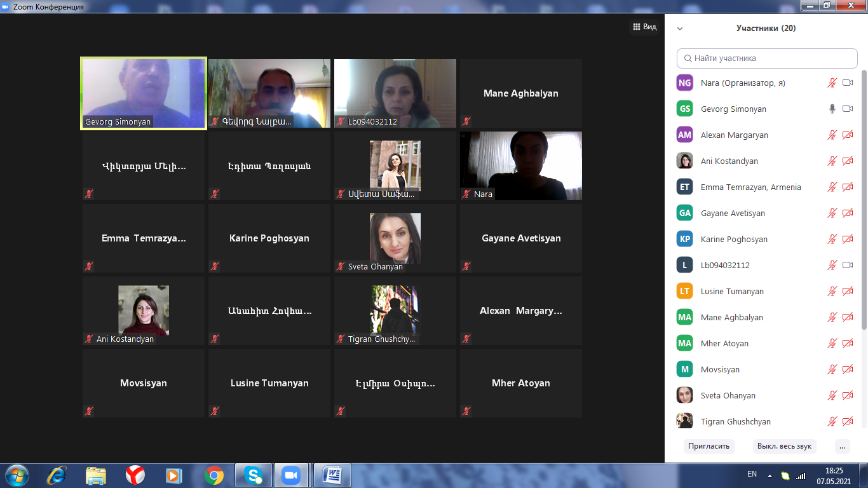Open Google Chrome from the taskbar

click(x=214, y=475)
